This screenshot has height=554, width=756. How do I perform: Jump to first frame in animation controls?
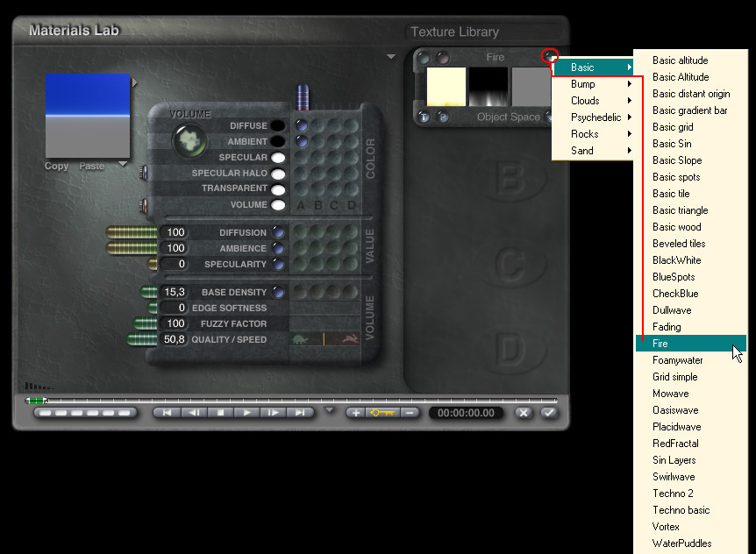[167, 413]
